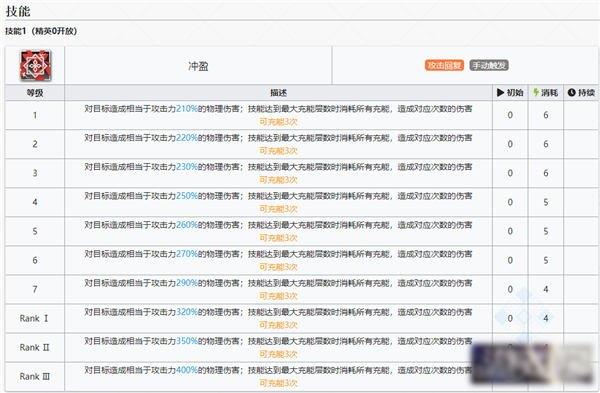Click the 270% value in level 6 description
Viewport: 600px width, 393px height.
click(187, 254)
